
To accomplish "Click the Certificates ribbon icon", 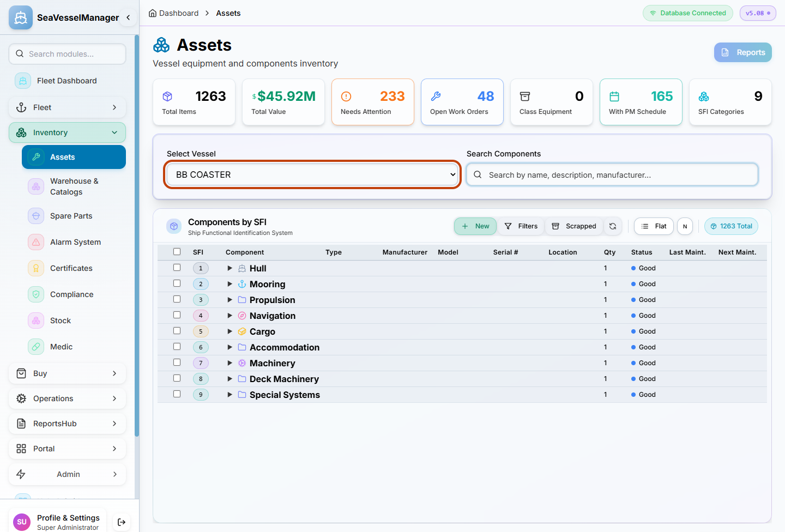I will (36, 268).
